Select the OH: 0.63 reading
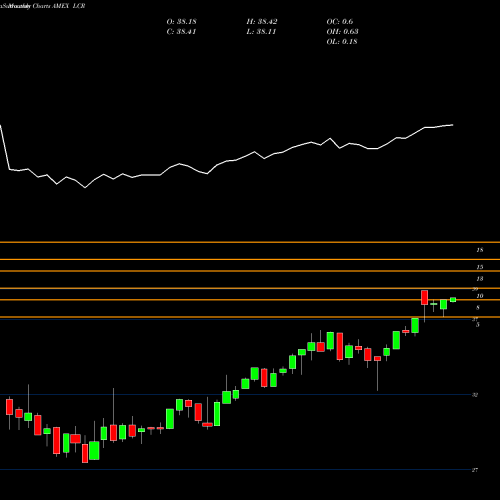This screenshot has width=500, height=500. point(342,32)
